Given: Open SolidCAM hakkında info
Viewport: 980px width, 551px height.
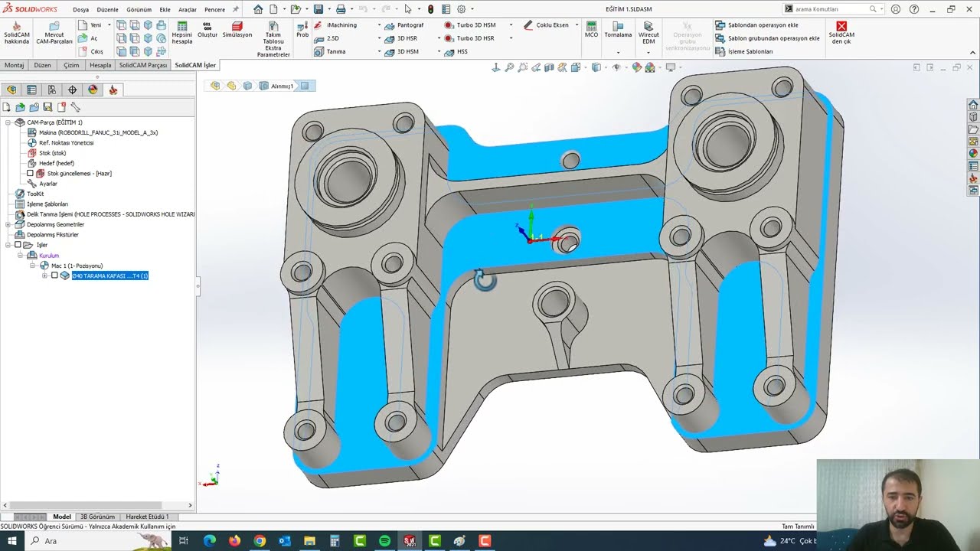Looking at the screenshot, I should 17,34.
